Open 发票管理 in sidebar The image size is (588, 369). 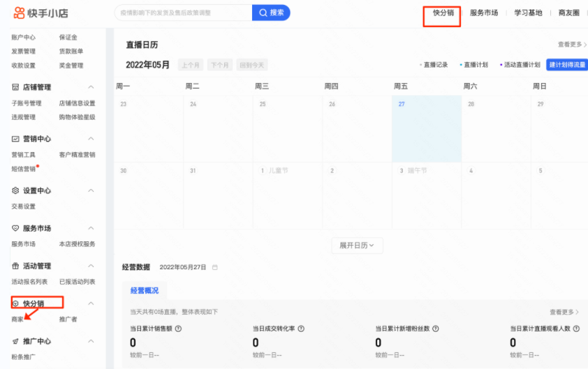tap(23, 51)
